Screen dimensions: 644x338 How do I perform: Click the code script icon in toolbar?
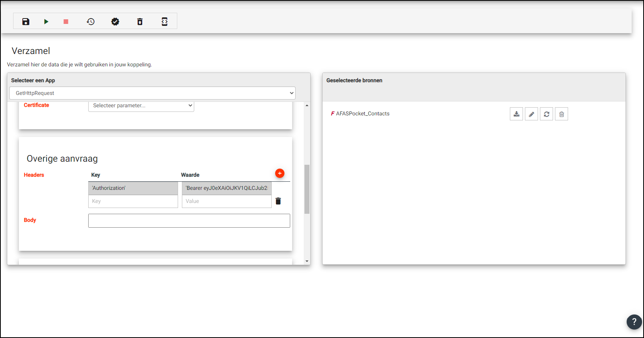point(165,22)
